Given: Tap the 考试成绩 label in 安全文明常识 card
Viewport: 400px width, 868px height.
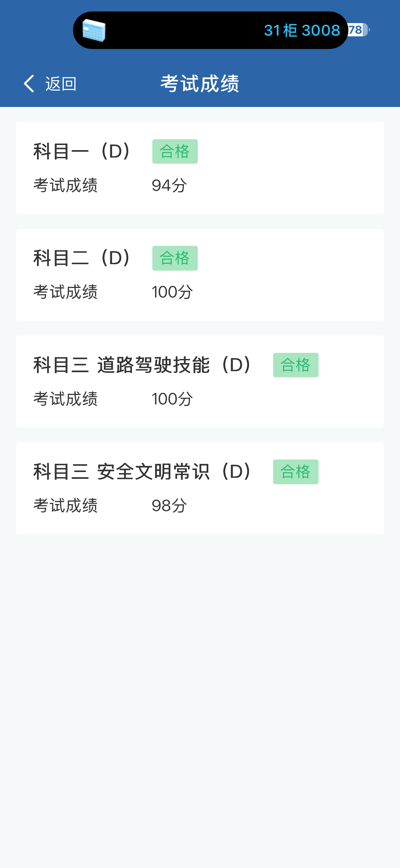Looking at the screenshot, I should point(65,506).
